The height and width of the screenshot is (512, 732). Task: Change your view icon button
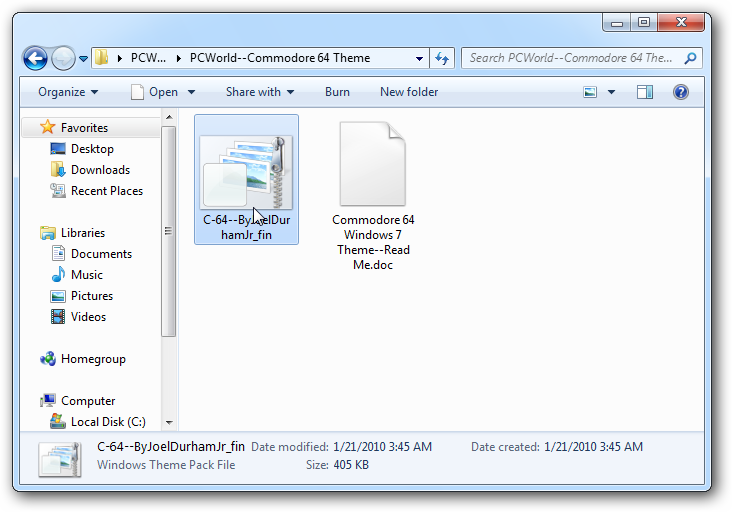590,92
